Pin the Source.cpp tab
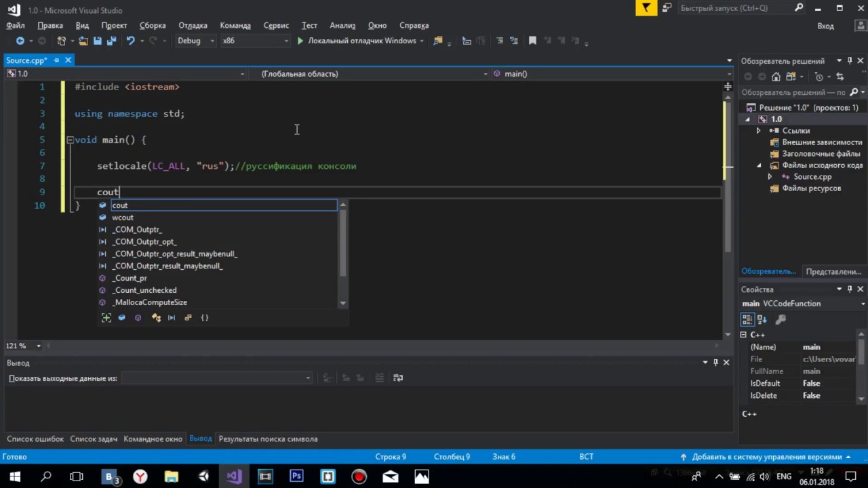The height and width of the screenshot is (488, 868). click(57, 60)
